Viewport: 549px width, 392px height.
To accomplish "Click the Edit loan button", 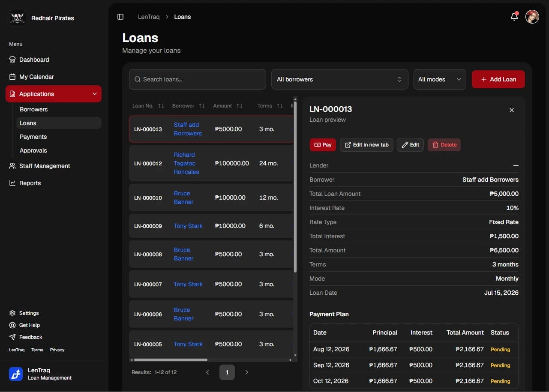I will pos(410,145).
